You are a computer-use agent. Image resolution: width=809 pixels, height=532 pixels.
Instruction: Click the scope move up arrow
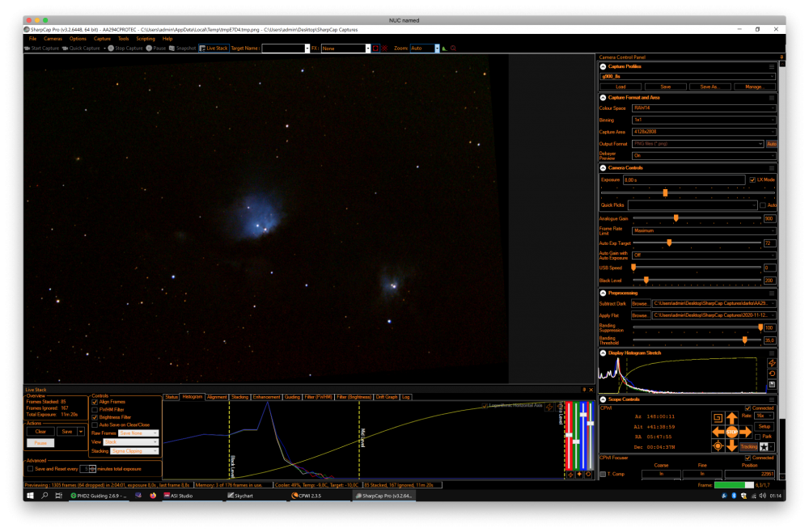tap(731, 417)
